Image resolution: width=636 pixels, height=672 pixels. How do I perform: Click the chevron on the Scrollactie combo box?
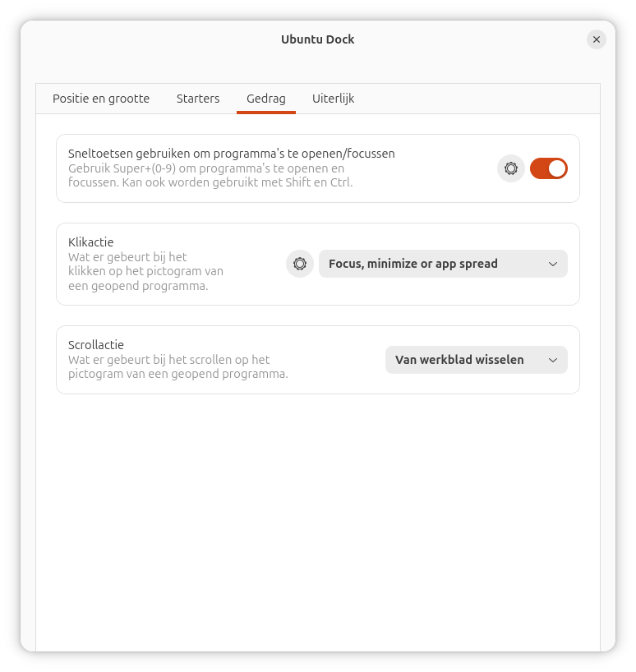point(553,360)
